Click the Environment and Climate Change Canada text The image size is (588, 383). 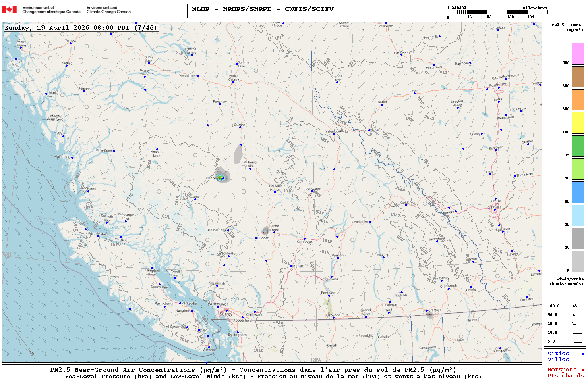[109, 10]
